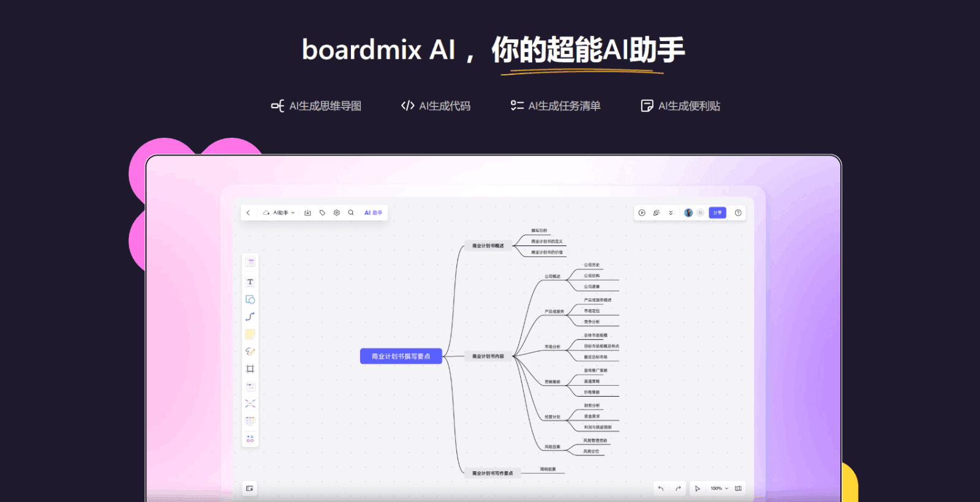Screen dimensions: 980x502
Task: Click the minimap icon at bottom left
Action: point(249,489)
